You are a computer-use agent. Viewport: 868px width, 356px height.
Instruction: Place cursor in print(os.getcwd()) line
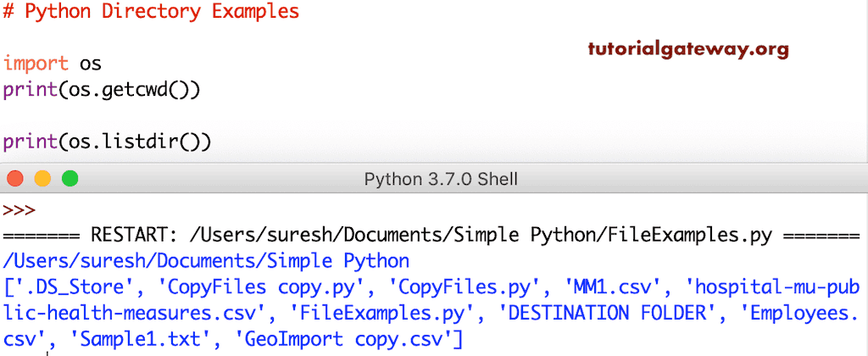tap(102, 91)
